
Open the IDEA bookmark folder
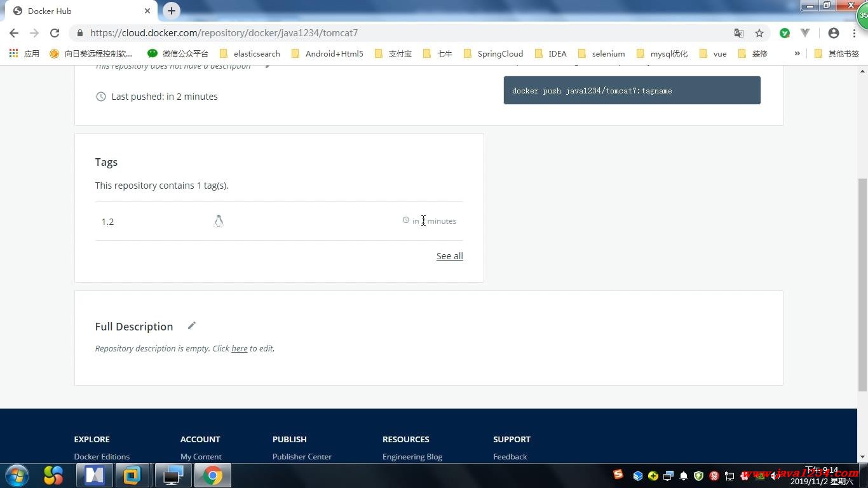tap(551, 53)
